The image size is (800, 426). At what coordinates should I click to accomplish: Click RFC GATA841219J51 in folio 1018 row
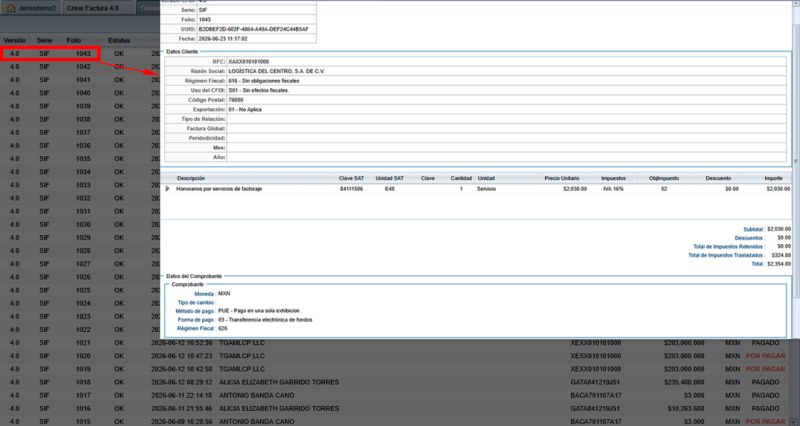click(x=595, y=382)
